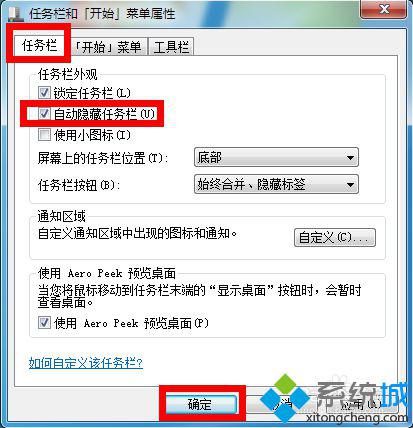Viewport: 413px width, 428px height.
Task: Open the 工具栏 tab
Action: [171, 47]
